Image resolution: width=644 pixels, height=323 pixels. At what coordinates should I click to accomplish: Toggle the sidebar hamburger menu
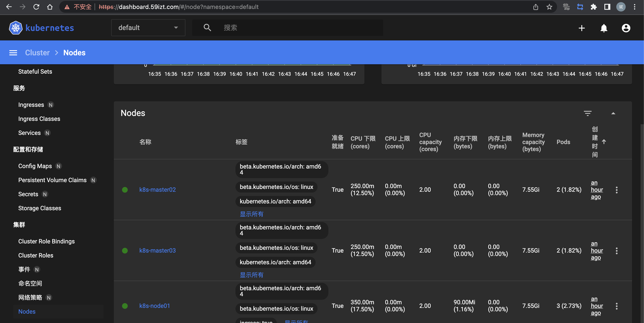[x=13, y=53]
